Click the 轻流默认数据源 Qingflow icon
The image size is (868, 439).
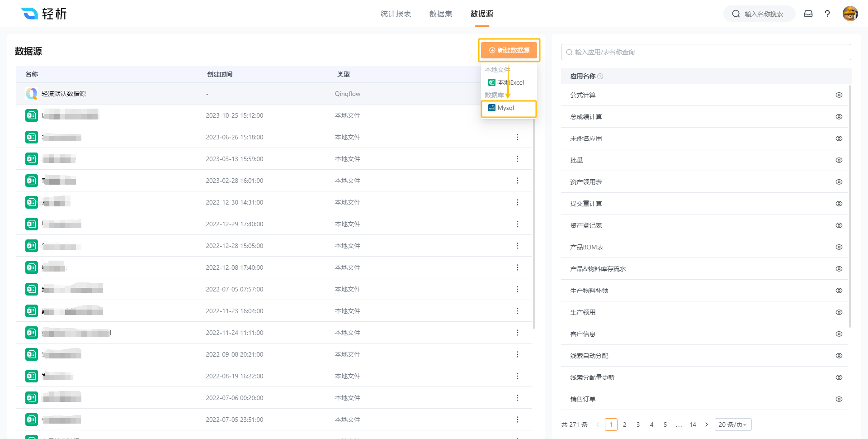31,94
